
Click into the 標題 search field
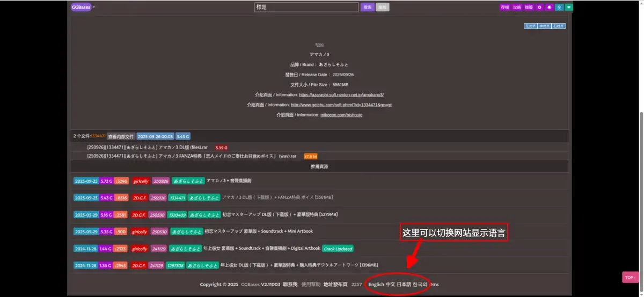tap(306, 7)
